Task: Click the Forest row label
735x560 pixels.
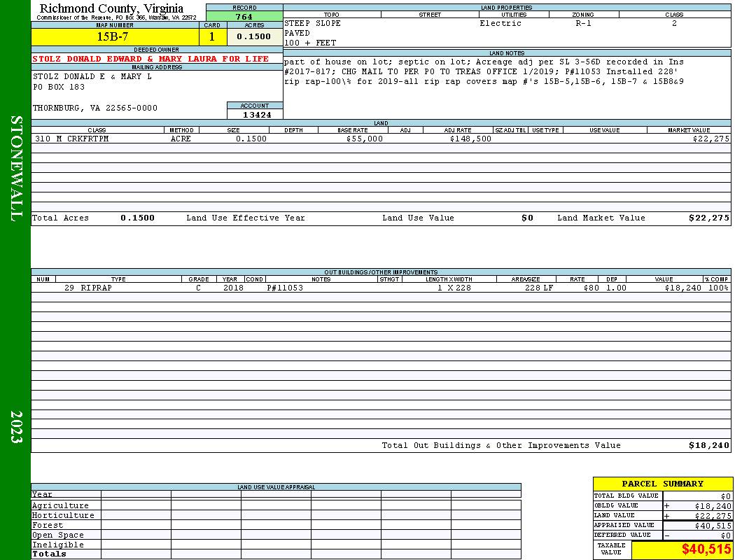Action: coord(48,525)
